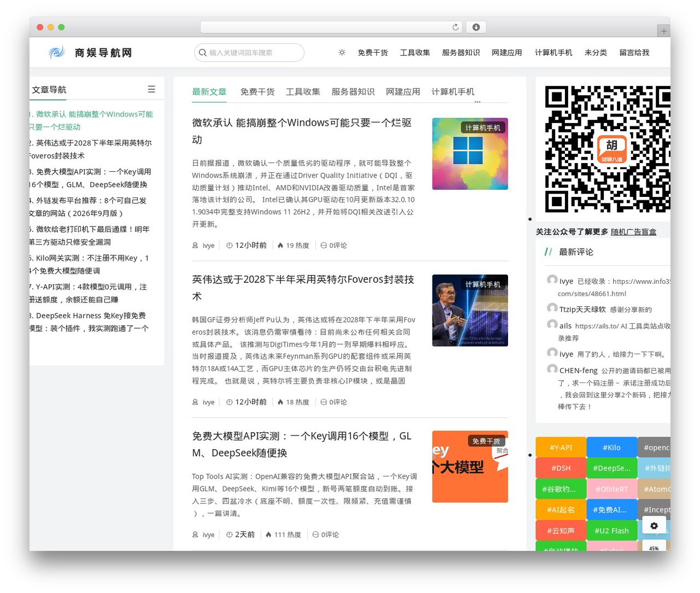The image size is (700, 593).
Task: Open the #DSH red tag
Action: [x=561, y=468]
